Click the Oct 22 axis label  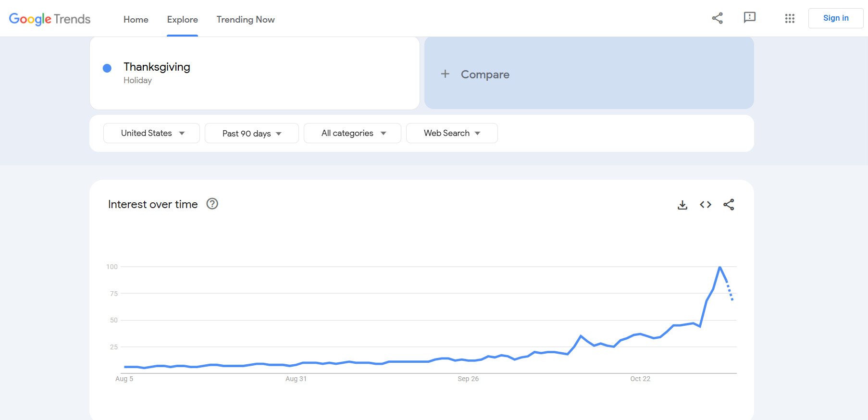point(640,379)
